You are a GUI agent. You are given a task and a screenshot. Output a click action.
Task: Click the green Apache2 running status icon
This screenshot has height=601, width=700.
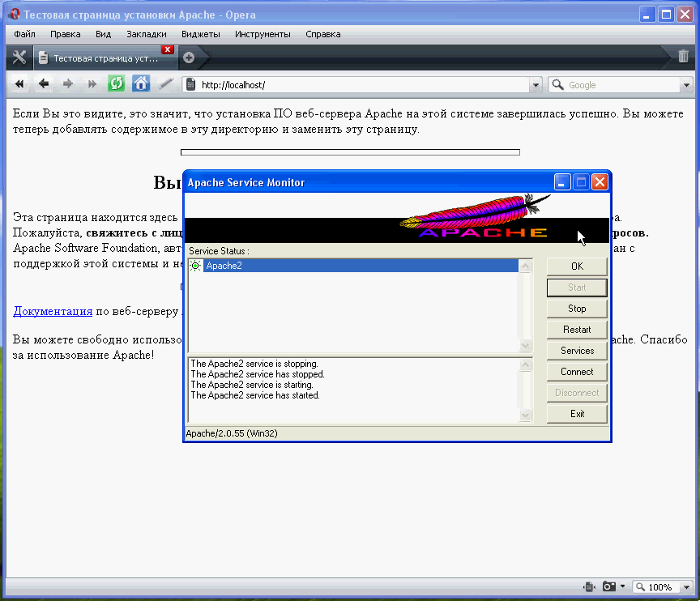coord(195,266)
